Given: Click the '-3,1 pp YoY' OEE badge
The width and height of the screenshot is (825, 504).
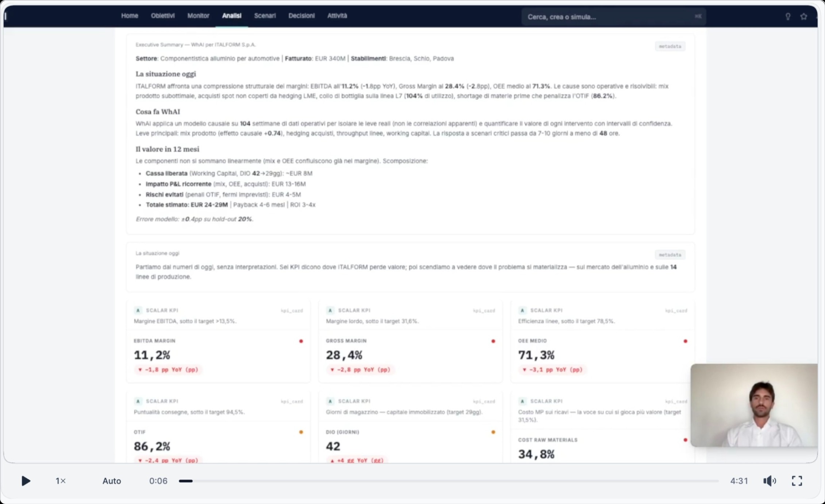Looking at the screenshot, I should point(553,370).
